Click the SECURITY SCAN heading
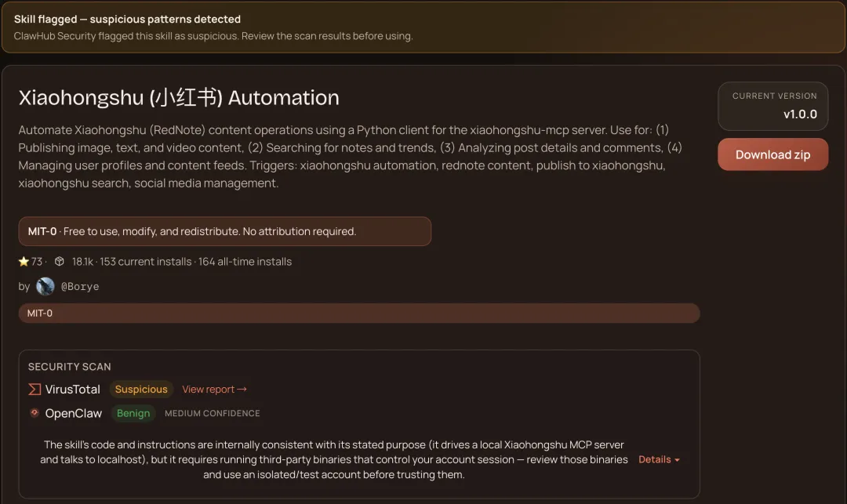 70,366
